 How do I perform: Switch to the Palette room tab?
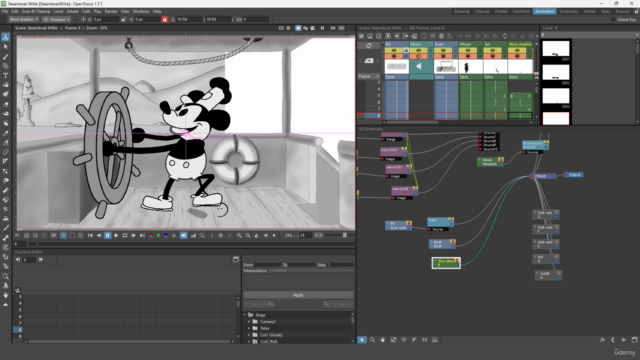point(501,11)
